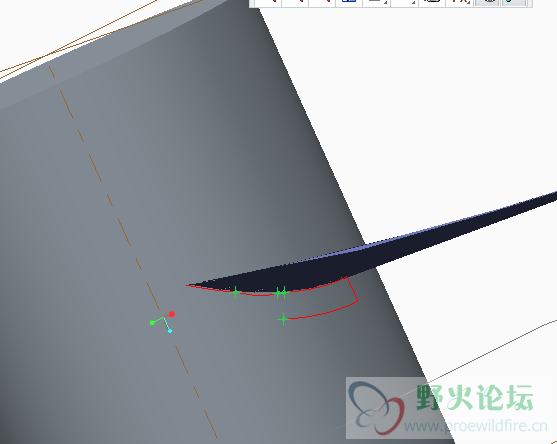Screen dimensions: 557x444
Task: Pick the leftmost green cross point on red curve
Action: 236,292
